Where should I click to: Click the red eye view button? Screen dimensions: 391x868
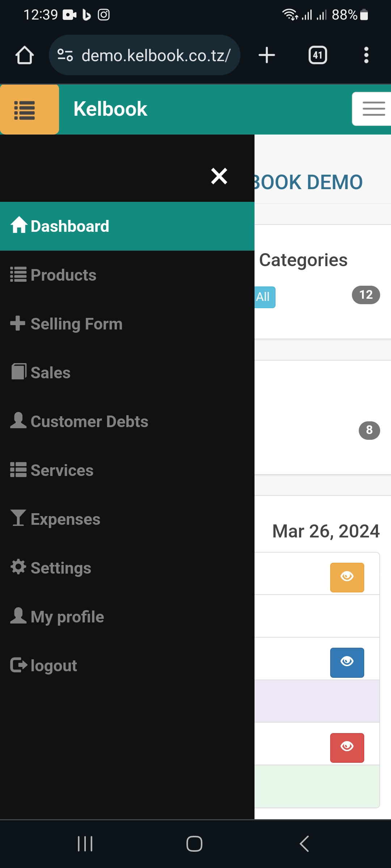pos(347,748)
